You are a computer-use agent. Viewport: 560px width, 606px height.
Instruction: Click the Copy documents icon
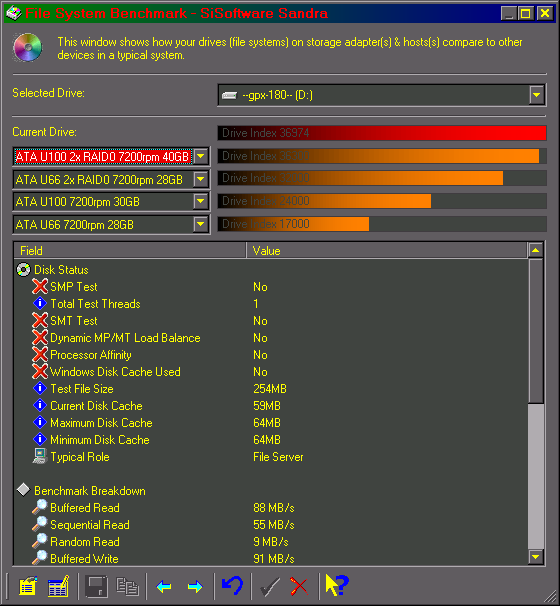pos(127,586)
